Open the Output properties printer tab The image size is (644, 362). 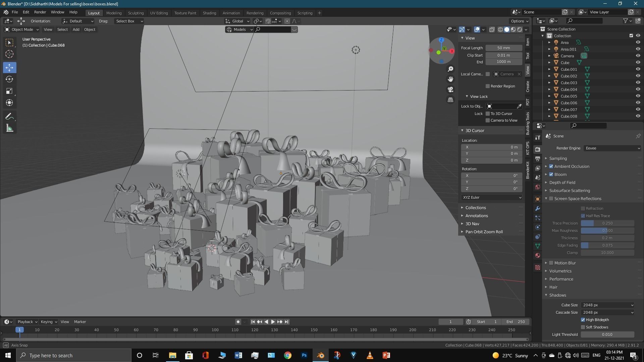click(x=538, y=159)
